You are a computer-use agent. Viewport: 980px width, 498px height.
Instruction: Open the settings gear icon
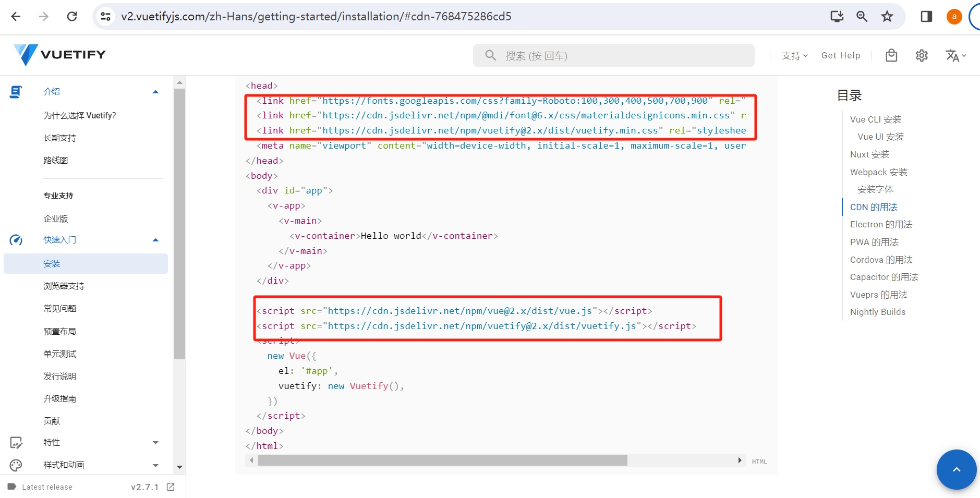click(922, 55)
